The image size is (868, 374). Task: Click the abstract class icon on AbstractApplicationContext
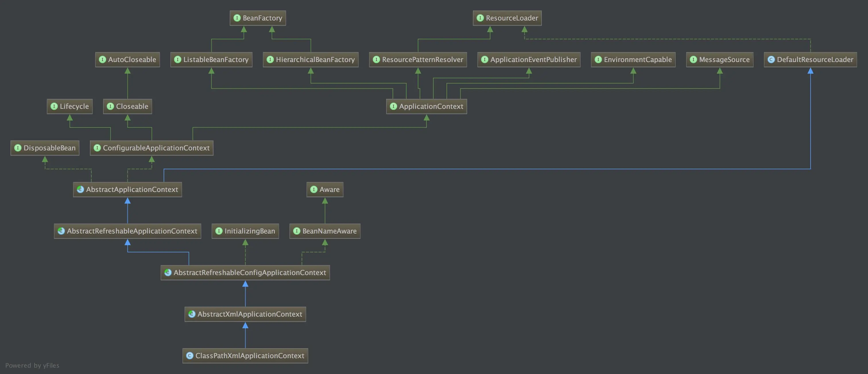coord(80,190)
